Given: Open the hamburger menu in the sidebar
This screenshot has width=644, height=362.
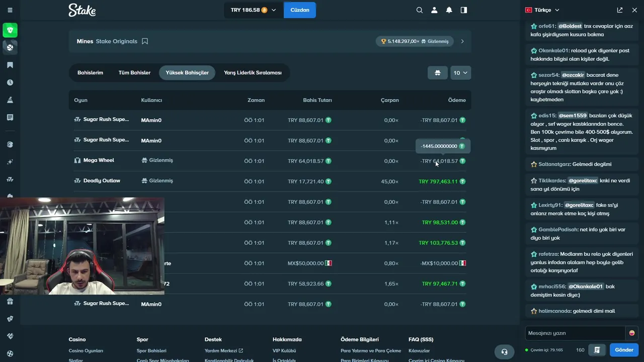Looking at the screenshot, I should (10, 10).
